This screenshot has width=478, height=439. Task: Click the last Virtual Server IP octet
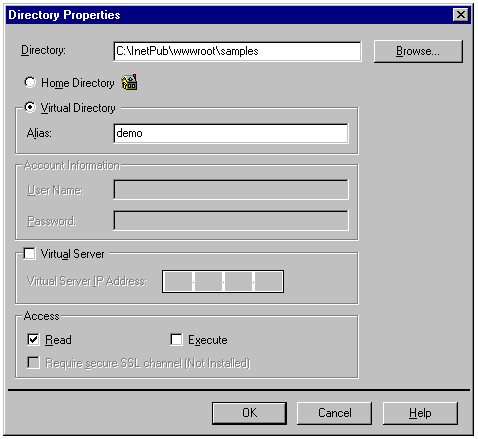[269, 281]
